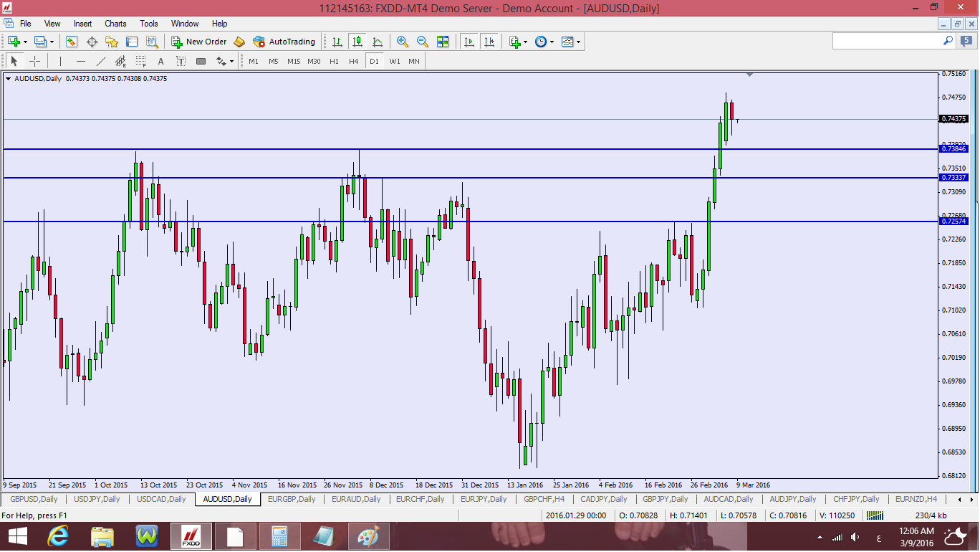Open the Tools menu
This screenshot has height=552, width=980.
[149, 24]
